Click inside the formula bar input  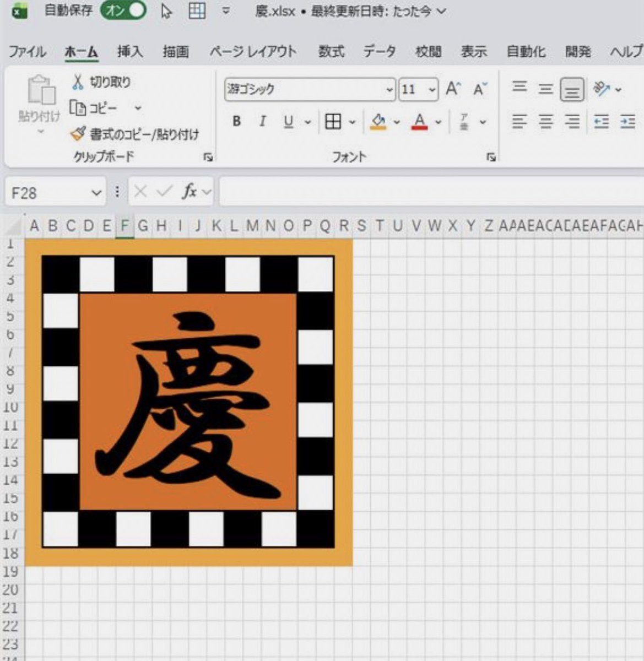(x=431, y=191)
